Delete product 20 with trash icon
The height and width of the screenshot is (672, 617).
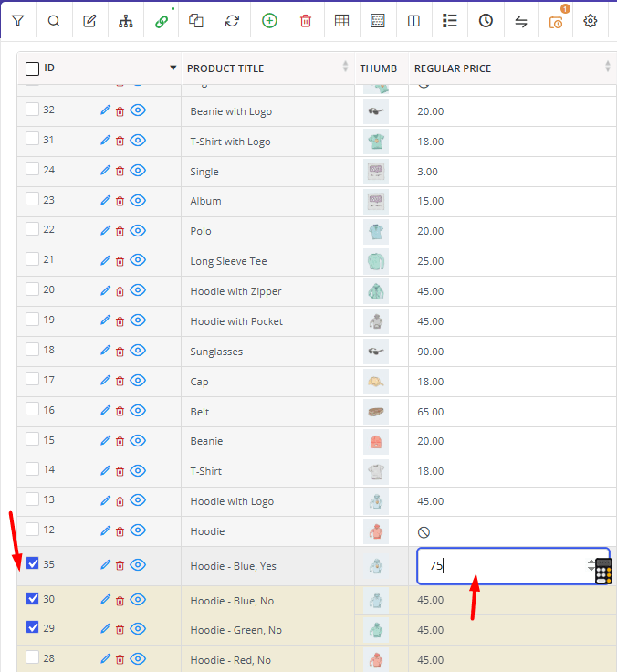tap(120, 291)
